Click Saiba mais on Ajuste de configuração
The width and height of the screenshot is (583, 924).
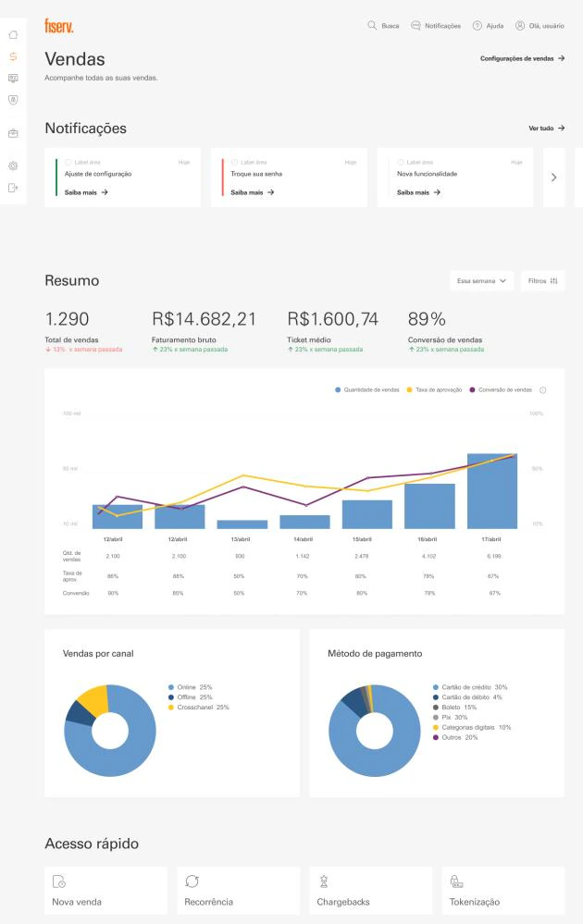tap(86, 192)
